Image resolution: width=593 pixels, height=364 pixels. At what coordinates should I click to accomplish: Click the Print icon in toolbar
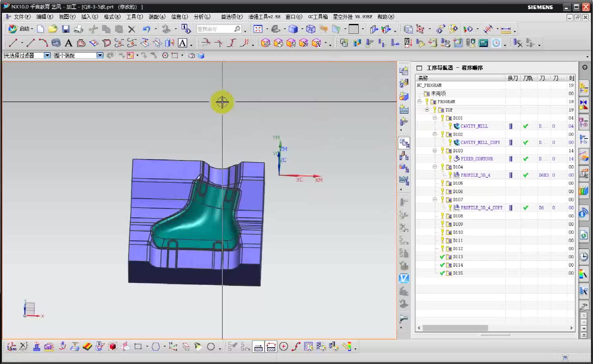(x=78, y=29)
